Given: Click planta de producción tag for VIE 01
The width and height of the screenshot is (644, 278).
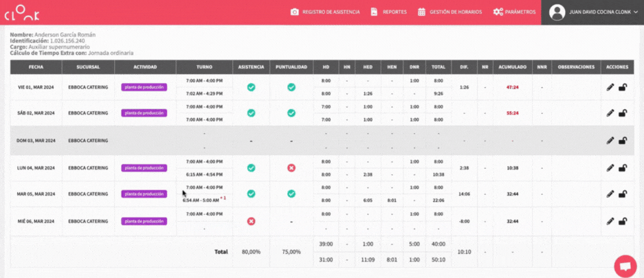Looking at the screenshot, I should tap(144, 87).
